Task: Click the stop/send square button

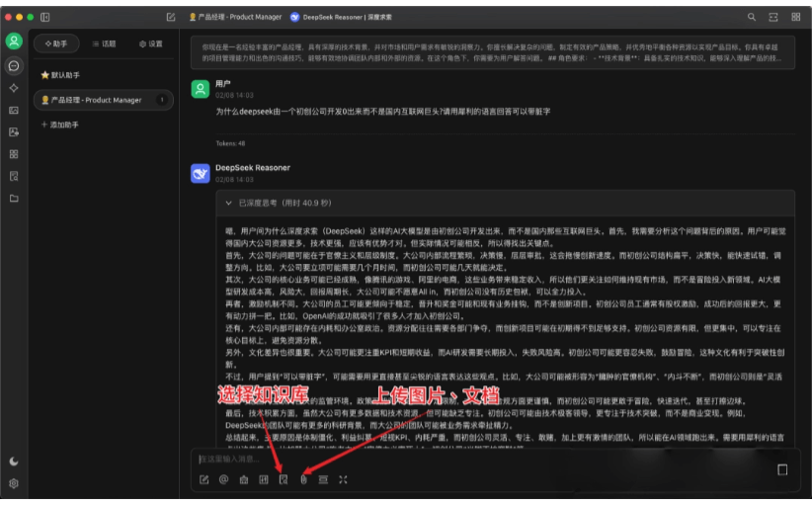Action: pos(782,469)
